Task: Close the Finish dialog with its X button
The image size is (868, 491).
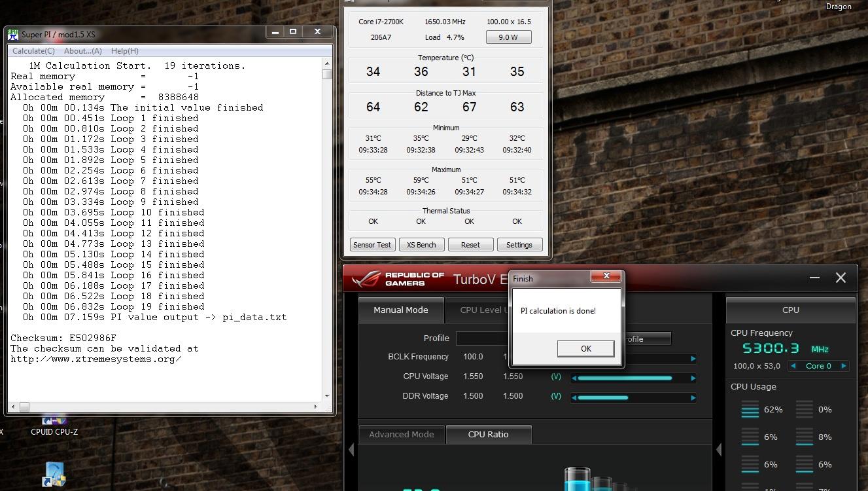Action: 606,276
